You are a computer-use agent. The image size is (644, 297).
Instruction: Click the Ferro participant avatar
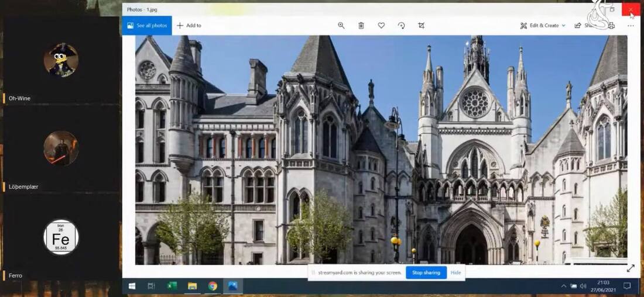(x=61, y=237)
